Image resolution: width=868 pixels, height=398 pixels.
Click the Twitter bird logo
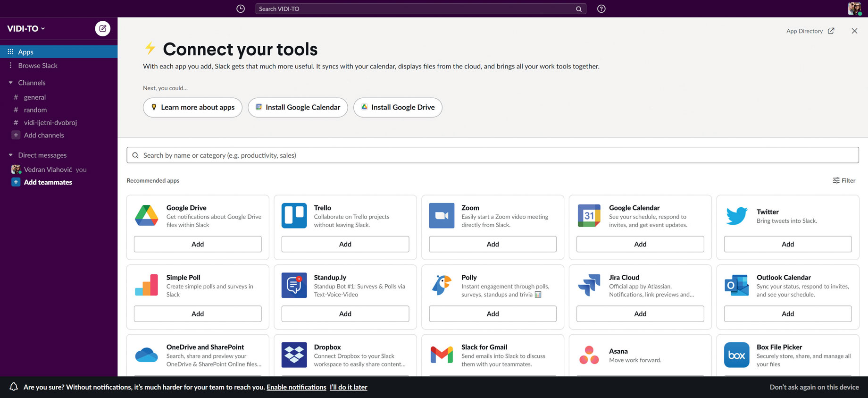[737, 216]
